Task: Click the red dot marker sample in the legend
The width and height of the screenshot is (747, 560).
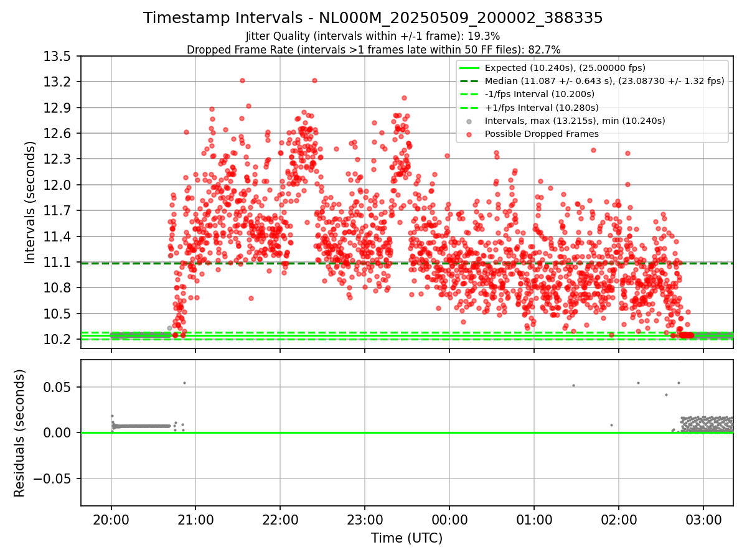Action: pos(469,134)
